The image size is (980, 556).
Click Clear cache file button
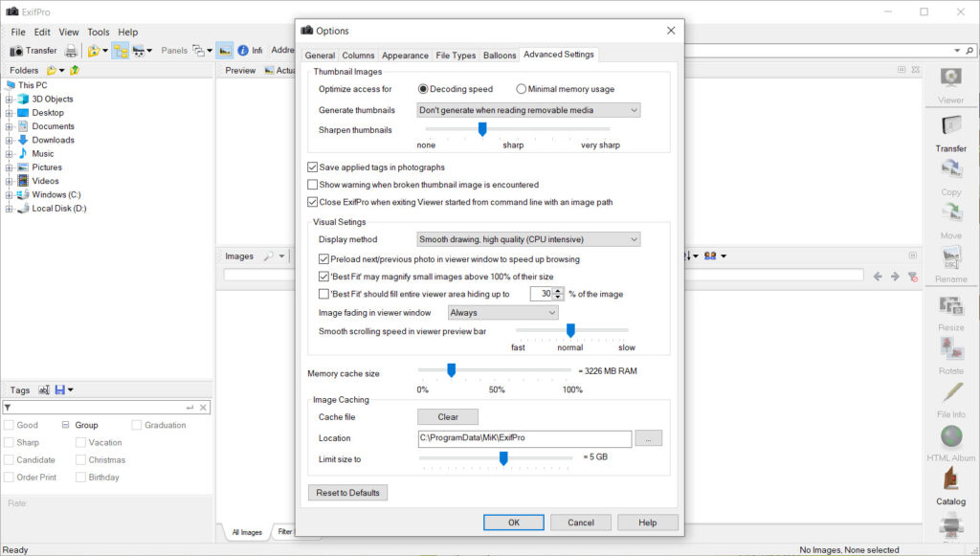pos(448,417)
